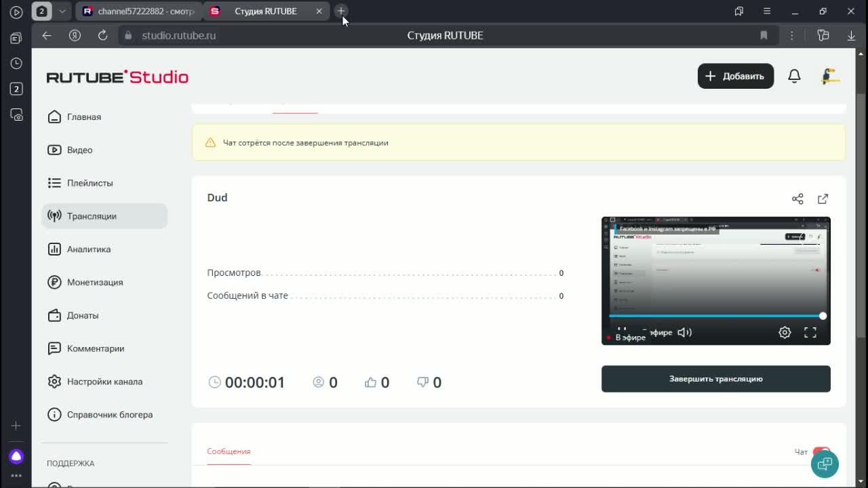
Task: Click the dislikes counter thumbs-down icon
Action: tap(422, 382)
